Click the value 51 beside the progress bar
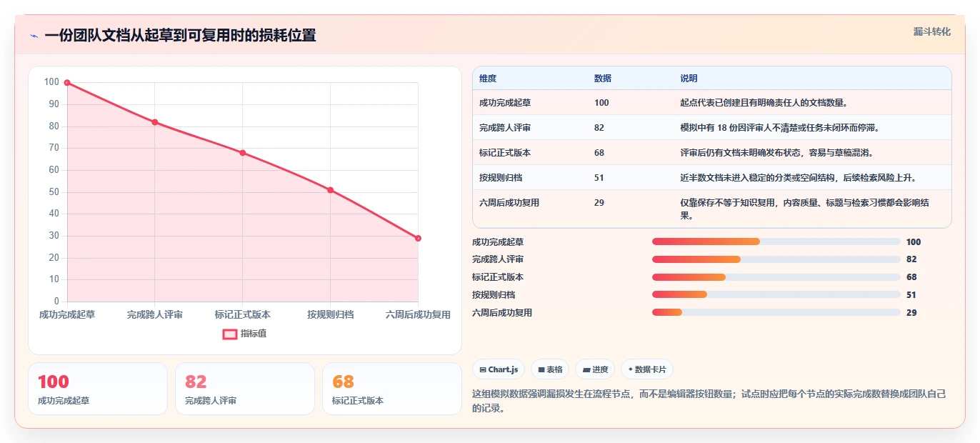This screenshot has width=980, height=443. (911, 295)
